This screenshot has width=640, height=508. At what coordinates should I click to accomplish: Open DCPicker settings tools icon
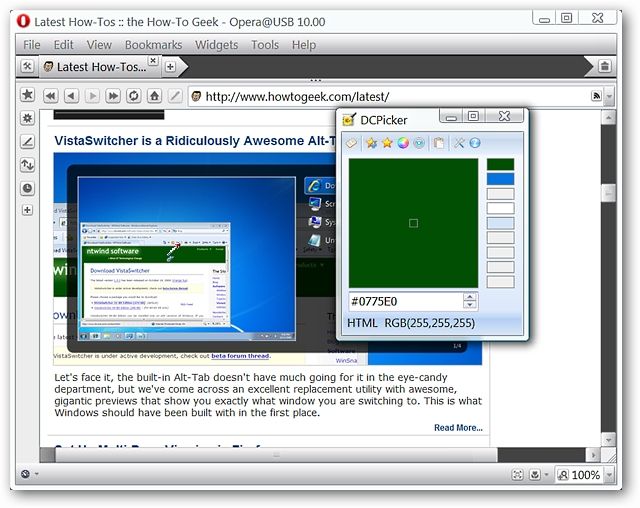459,143
